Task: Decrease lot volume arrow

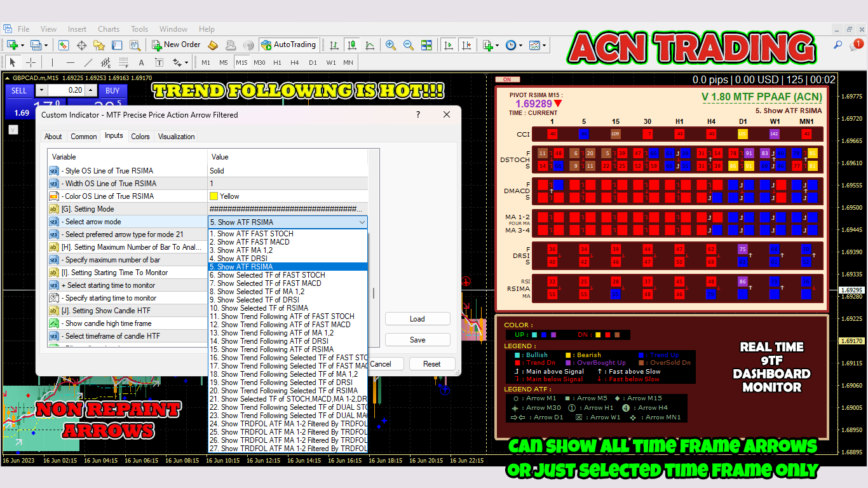Action: click(41, 90)
